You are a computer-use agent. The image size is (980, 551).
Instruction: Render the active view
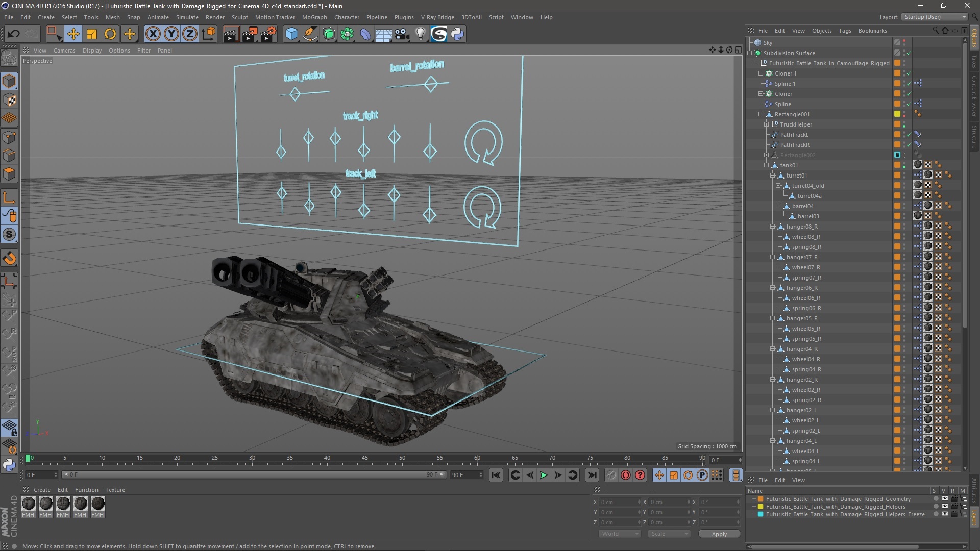[231, 34]
